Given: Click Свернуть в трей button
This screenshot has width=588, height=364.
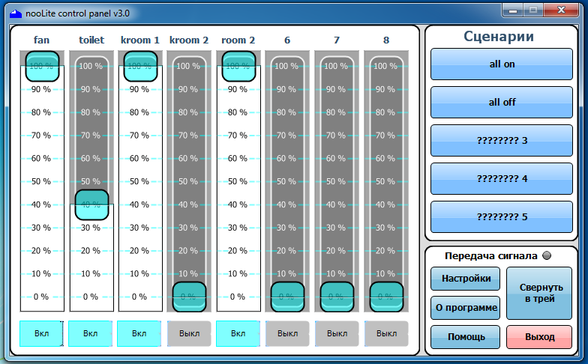Looking at the screenshot, I should coord(539,294).
